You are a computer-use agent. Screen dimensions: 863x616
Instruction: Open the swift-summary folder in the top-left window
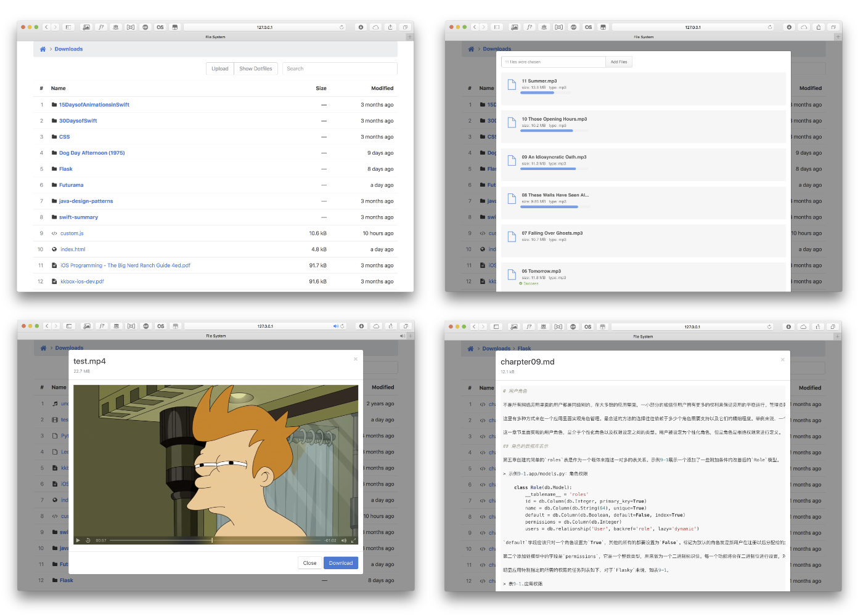coord(79,217)
